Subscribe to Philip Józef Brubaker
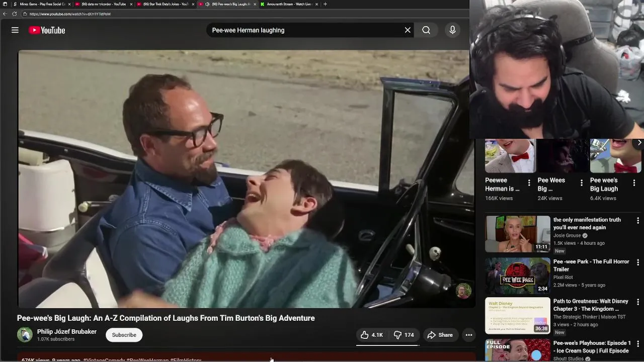644x362 pixels. click(x=124, y=335)
